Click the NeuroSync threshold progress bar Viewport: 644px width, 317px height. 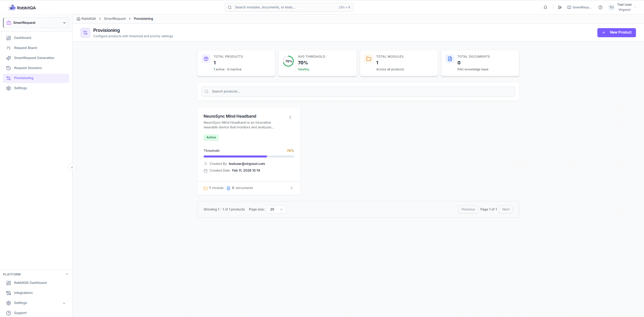click(x=249, y=156)
